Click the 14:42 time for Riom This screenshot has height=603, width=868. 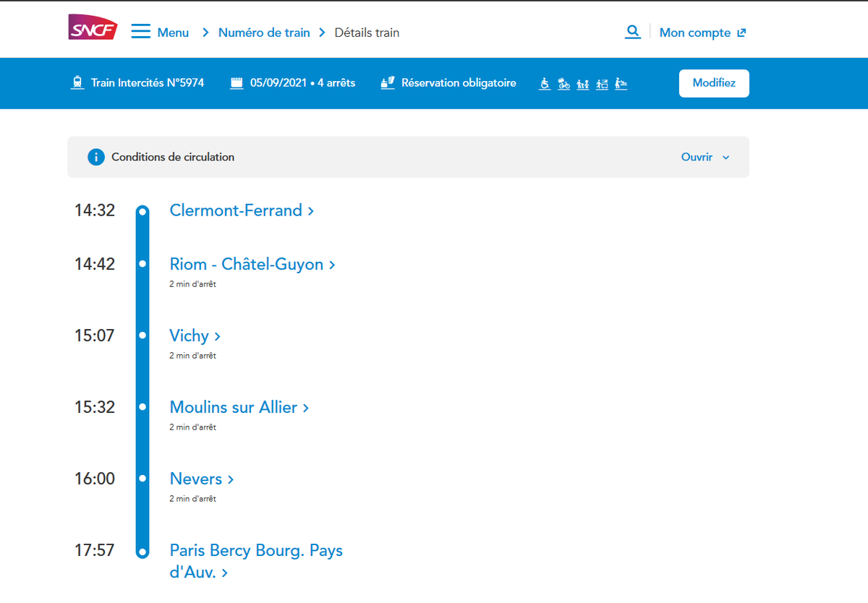[95, 264]
